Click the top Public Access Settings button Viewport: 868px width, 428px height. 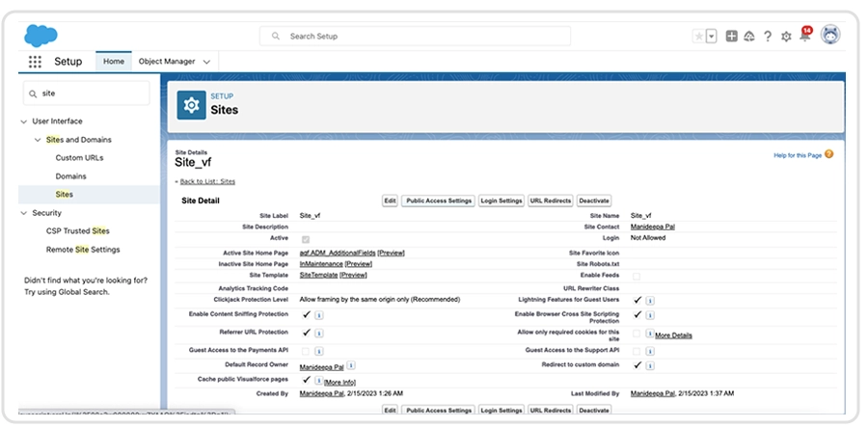[x=438, y=201]
